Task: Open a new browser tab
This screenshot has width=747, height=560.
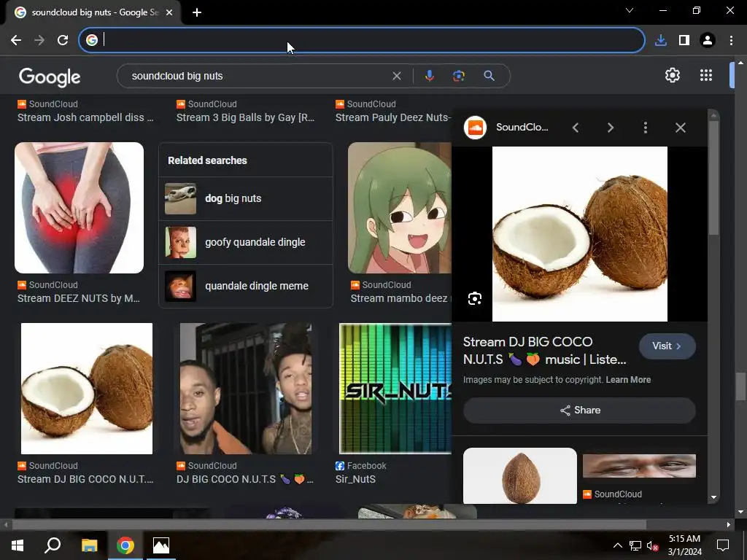Action: (197, 12)
